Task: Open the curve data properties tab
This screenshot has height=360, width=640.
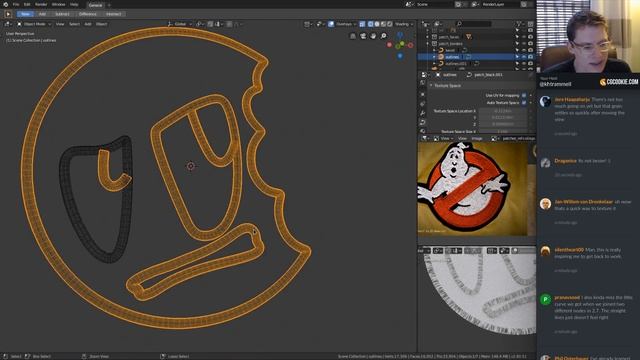Action: coord(423,122)
